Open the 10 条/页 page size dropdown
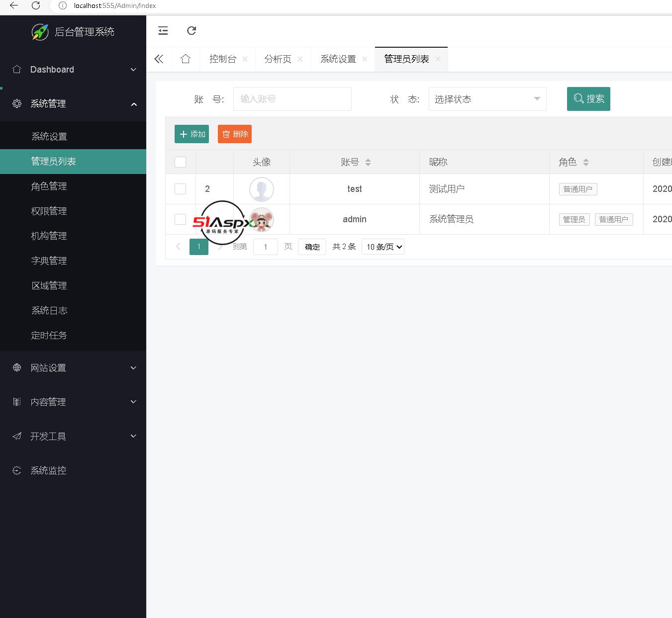 [x=383, y=247]
